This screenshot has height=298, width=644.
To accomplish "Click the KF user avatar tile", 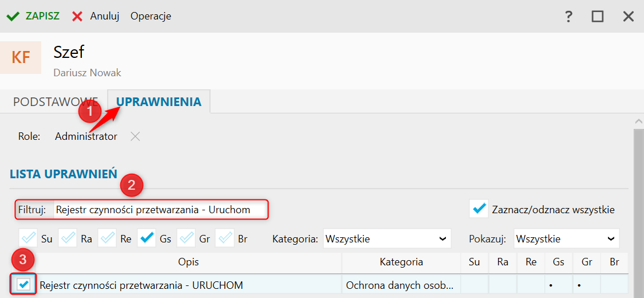I will pos(21,57).
